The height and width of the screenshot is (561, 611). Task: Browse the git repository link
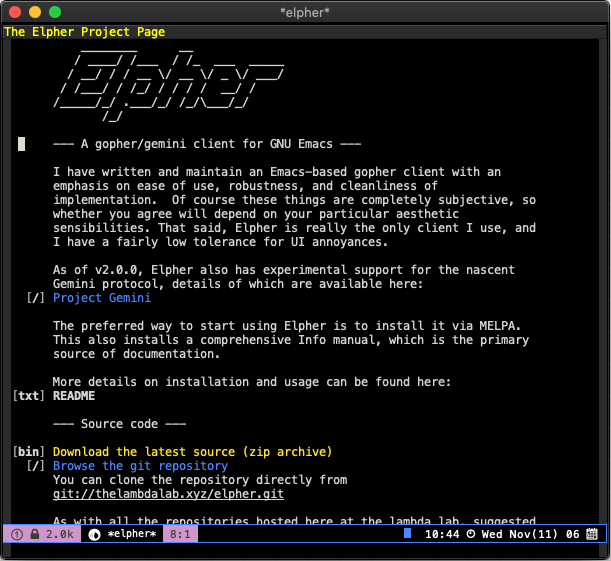(x=140, y=466)
